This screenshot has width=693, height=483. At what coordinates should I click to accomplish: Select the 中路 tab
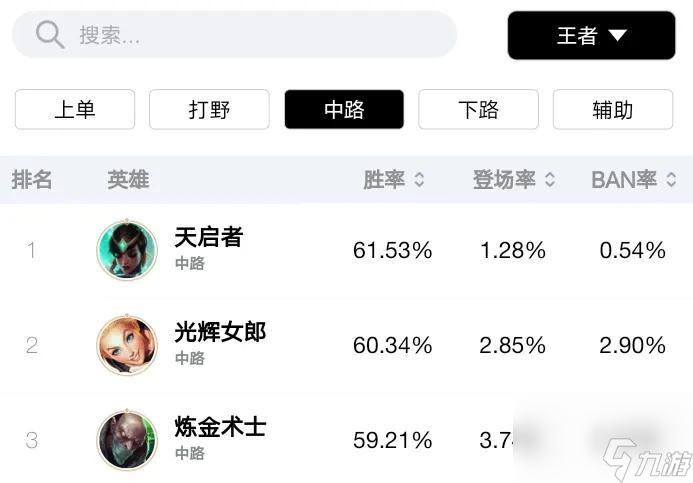(344, 109)
